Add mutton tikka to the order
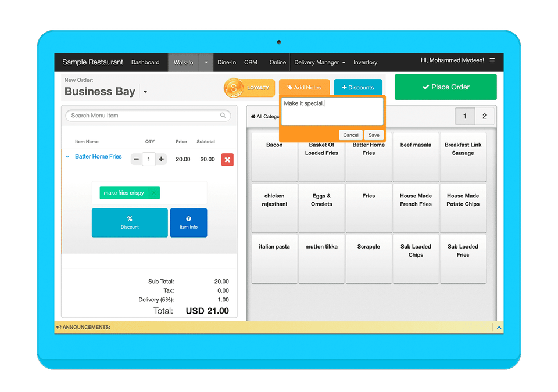 coord(321,258)
